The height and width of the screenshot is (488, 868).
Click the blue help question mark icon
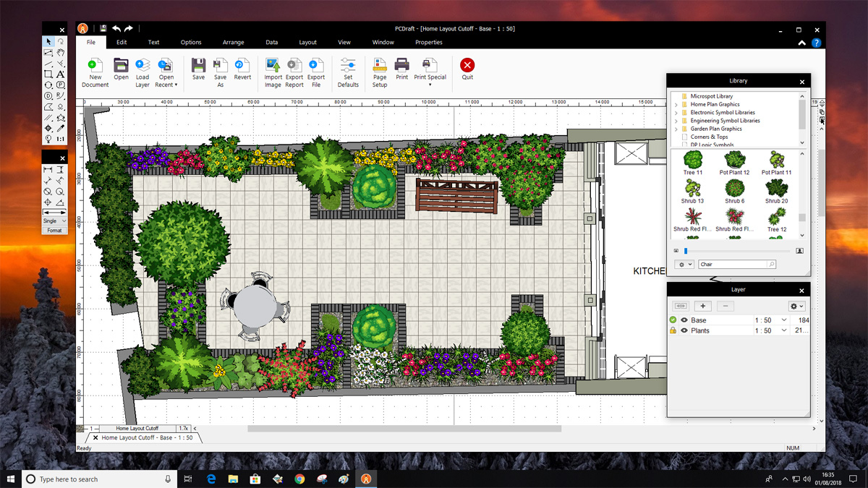tap(816, 43)
